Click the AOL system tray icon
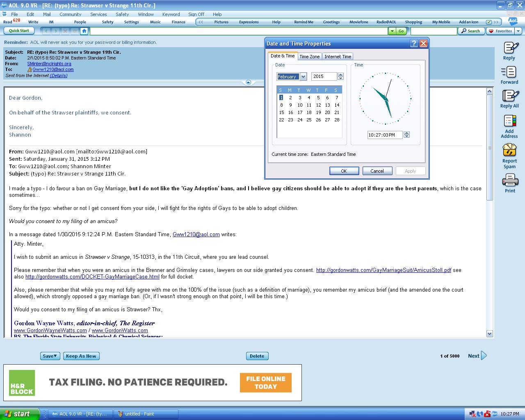 coord(495,414)
